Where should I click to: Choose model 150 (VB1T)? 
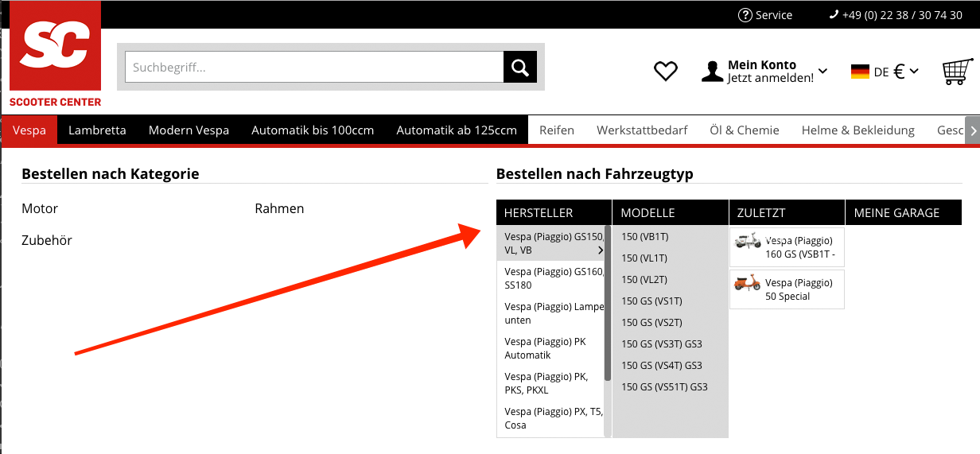tap(644, 237)
